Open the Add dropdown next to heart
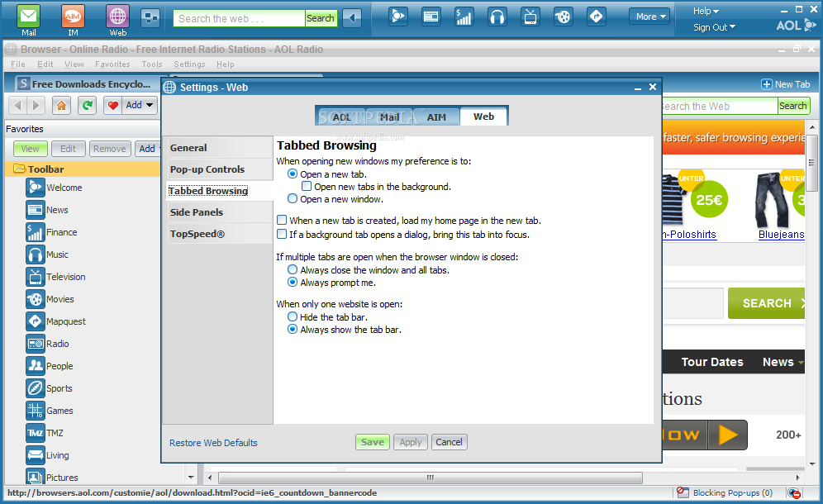823x504 pixels. pyautogui.click(x=140, y=106)
